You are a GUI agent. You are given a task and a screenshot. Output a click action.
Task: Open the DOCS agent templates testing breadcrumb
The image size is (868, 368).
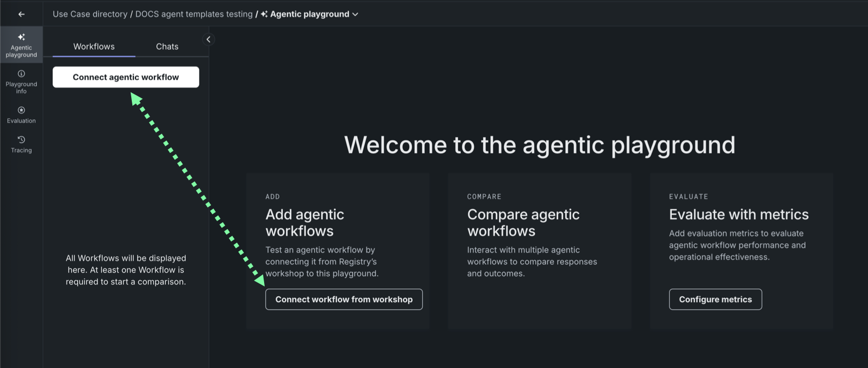click(x=193, y=14)
